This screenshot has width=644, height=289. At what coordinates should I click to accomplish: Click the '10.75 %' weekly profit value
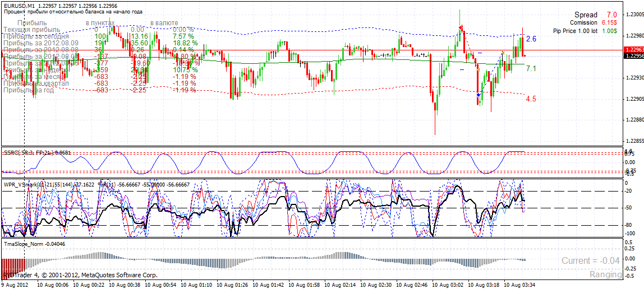point(185,69)
